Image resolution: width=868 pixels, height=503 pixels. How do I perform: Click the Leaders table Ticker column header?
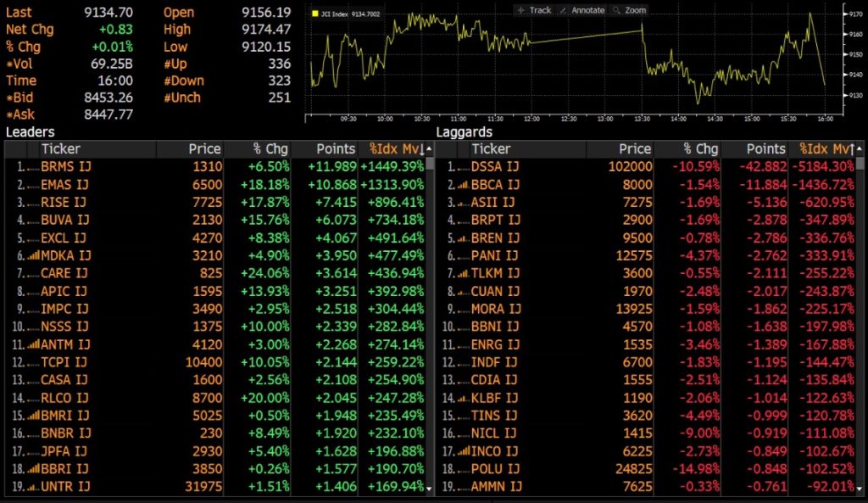pos(61,149)
